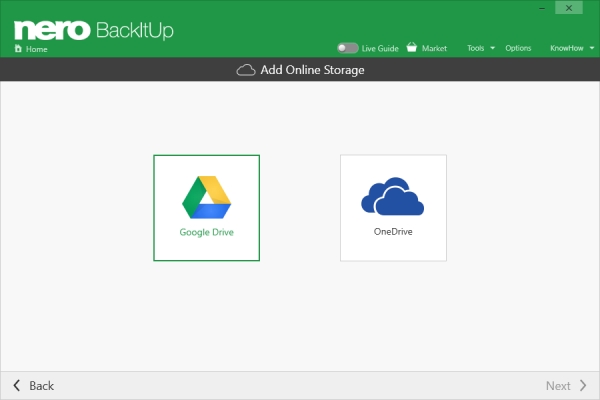The width and height of the screenshot is (600, 400).
Task: Click the left chevron arrow beside Back
Action: (x=16, y=385)
